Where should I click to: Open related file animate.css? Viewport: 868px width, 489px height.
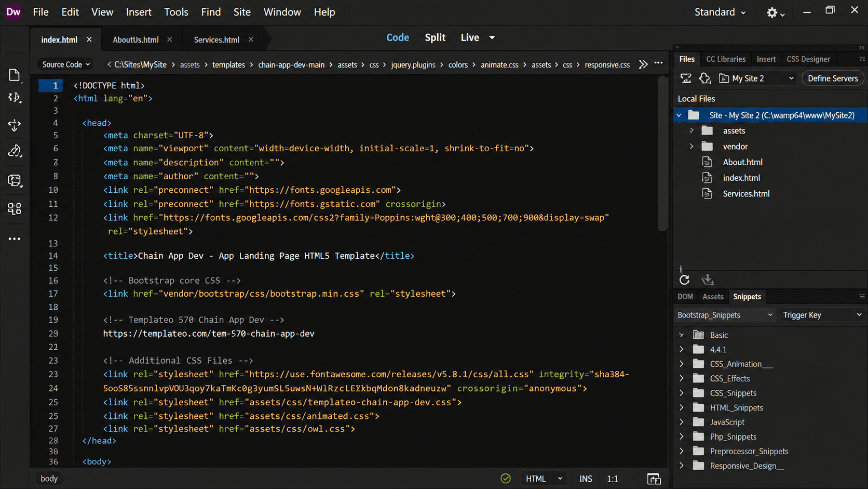(x=499, y=64)
